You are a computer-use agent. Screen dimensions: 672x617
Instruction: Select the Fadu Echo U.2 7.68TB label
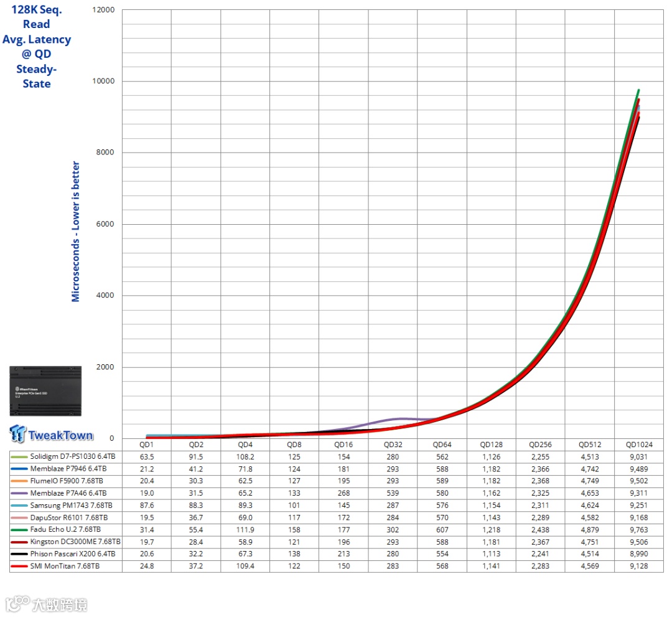pyautogui.click(x=65, y=530)
